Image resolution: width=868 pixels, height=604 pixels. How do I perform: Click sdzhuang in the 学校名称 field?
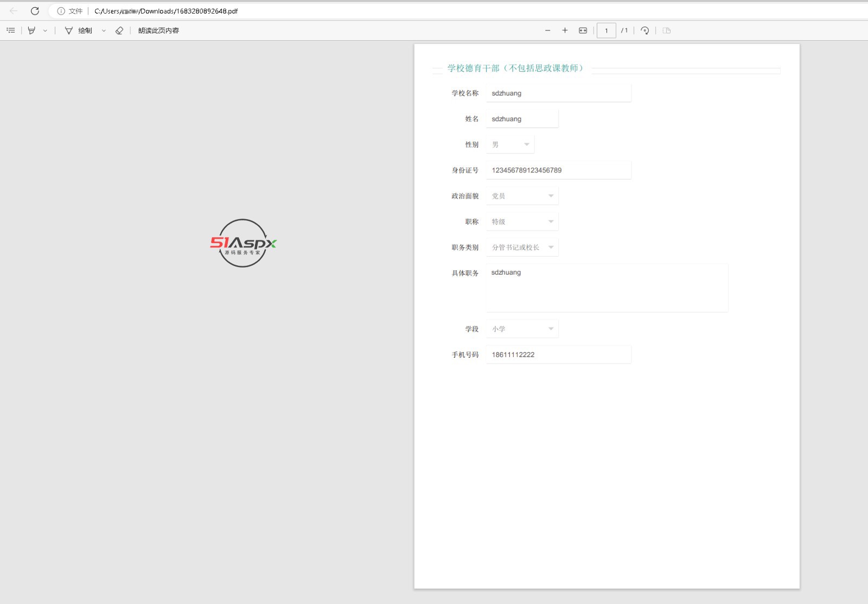click(x=507, y=93)
